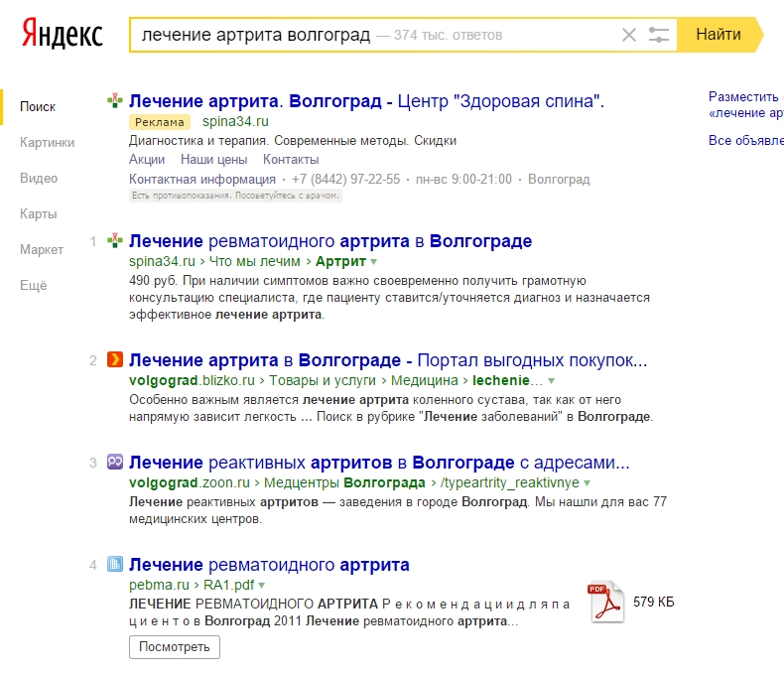
Task: Expand dropdown arrow on blizko.ru result
Action: point(551,381)
